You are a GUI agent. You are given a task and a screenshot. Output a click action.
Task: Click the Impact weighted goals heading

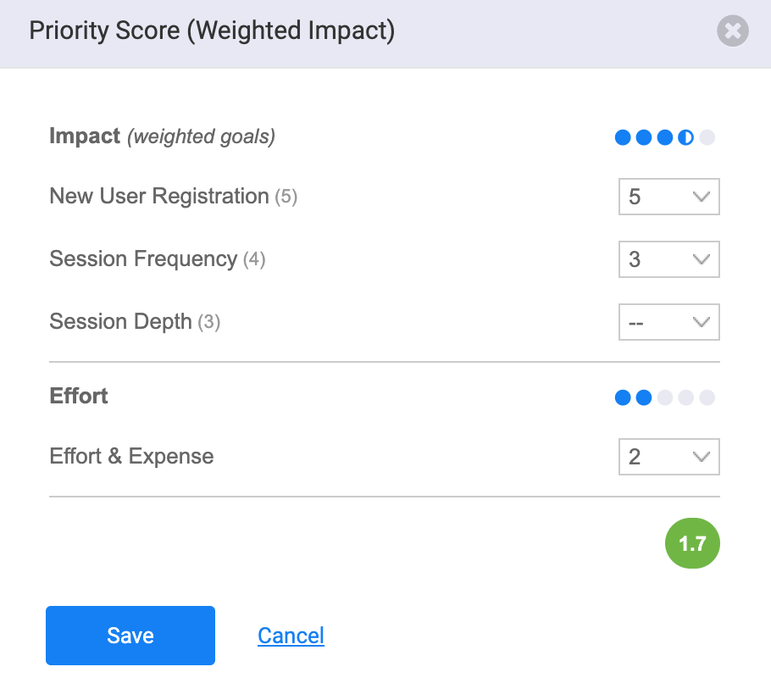[163, 136]
